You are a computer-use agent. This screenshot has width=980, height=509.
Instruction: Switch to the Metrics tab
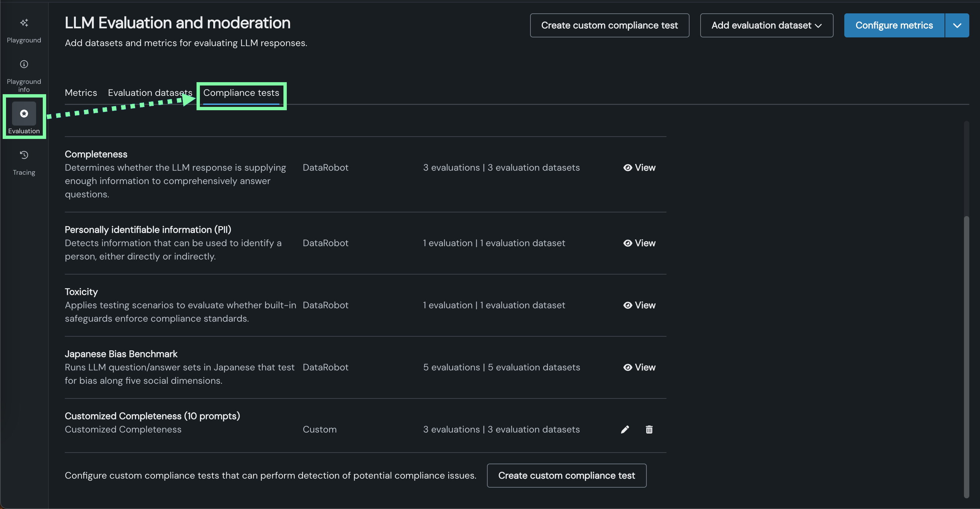(x=81, y=93)
